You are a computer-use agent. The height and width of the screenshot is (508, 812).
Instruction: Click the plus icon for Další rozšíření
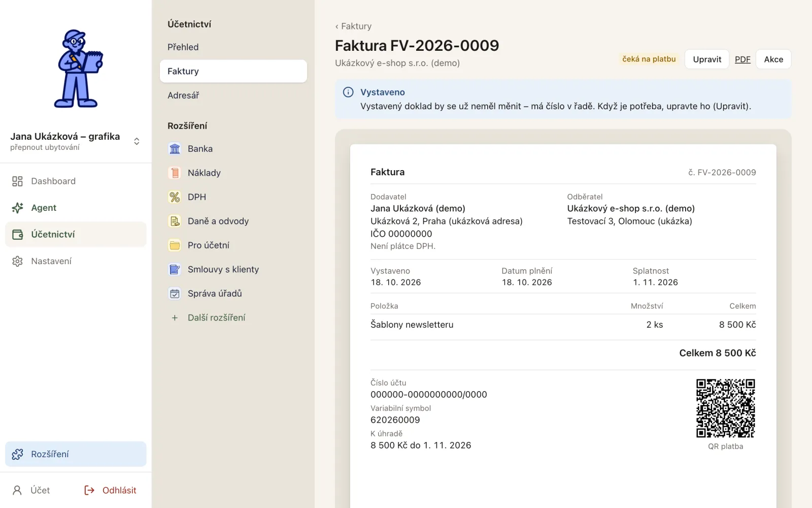(x=175, y=317)
